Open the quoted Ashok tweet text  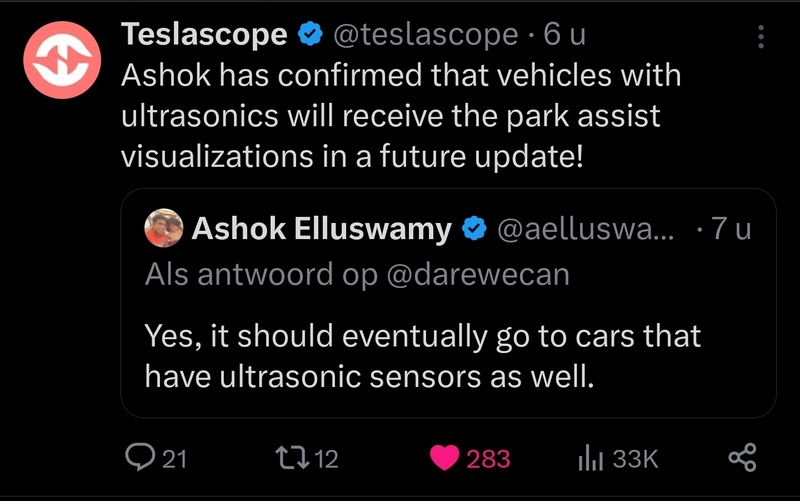pyautogui.click(x=422, y=356)
